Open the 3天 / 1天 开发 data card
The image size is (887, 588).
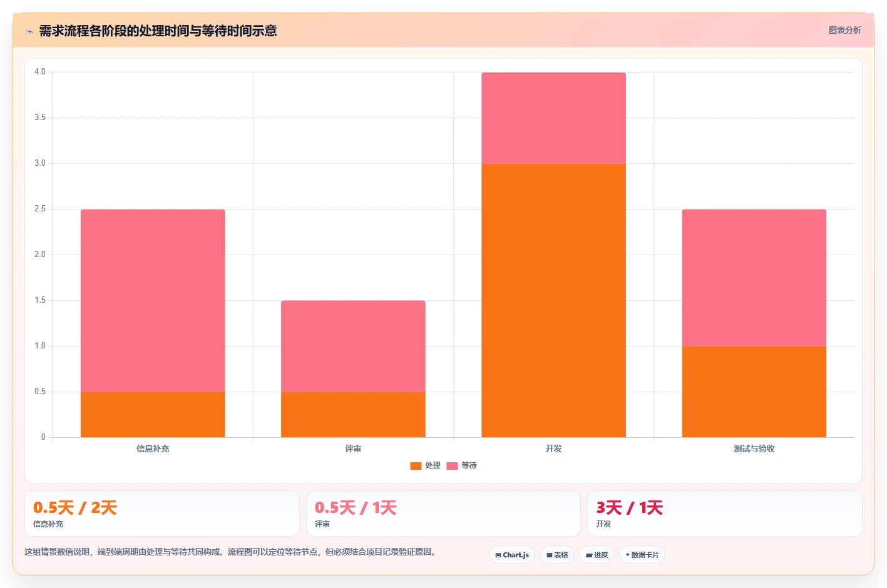[724, 514]
